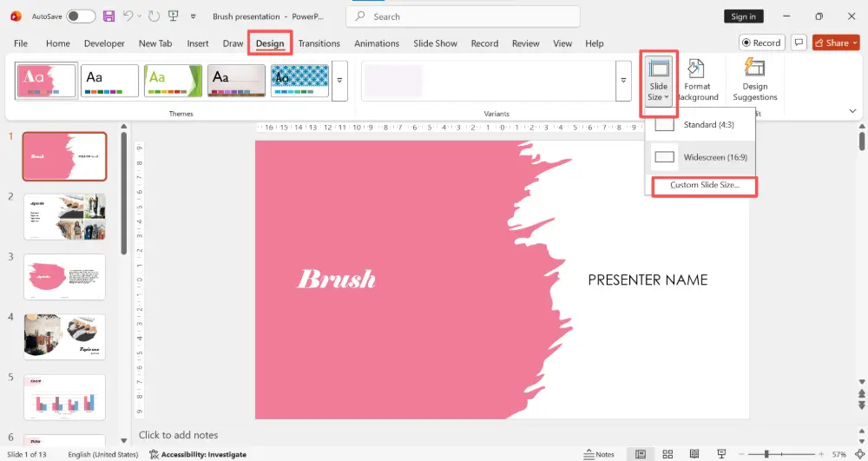
Task: Switch to Normal view icon
Action: pyautogui.click(x=641, y=454)
